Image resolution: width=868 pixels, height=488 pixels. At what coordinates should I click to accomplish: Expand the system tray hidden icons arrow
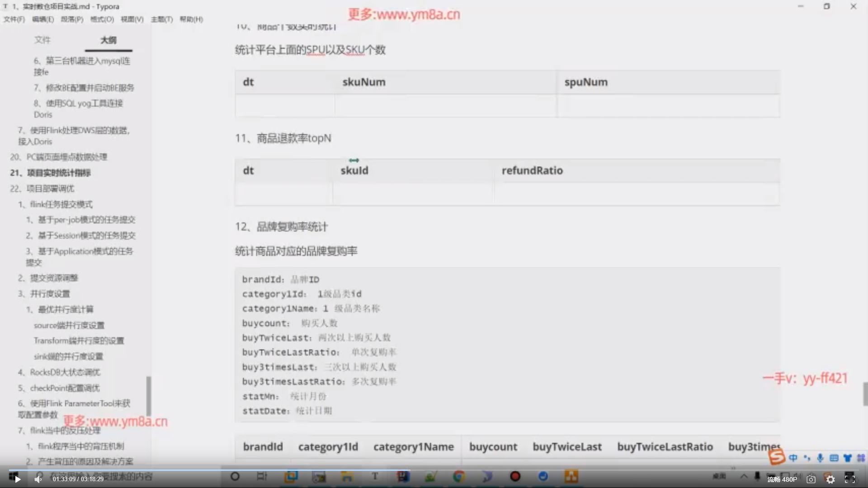(x=744, y=476)
